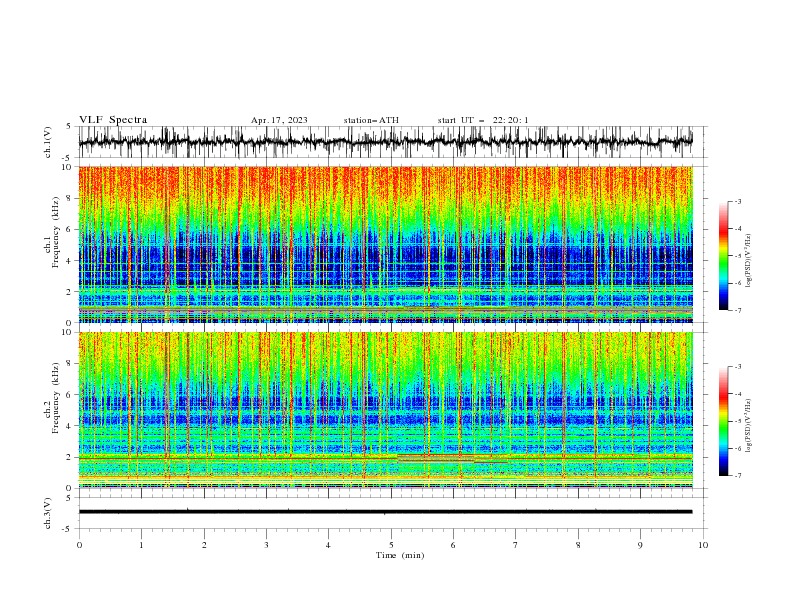Click the ch.2 PSD color bar
Screen dimensions: 792x612
pyautogui.click(x=724, y=421)
